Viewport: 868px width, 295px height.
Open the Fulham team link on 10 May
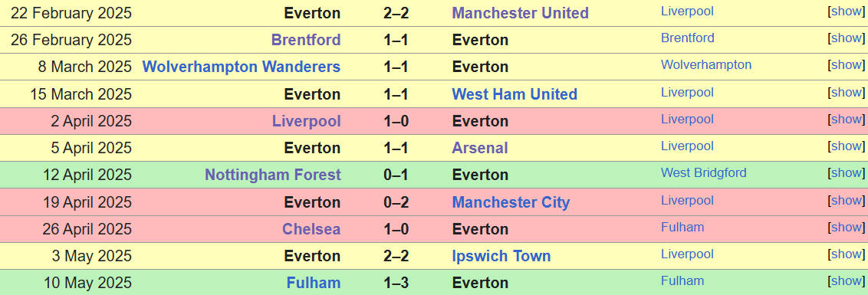coord(314,283)
